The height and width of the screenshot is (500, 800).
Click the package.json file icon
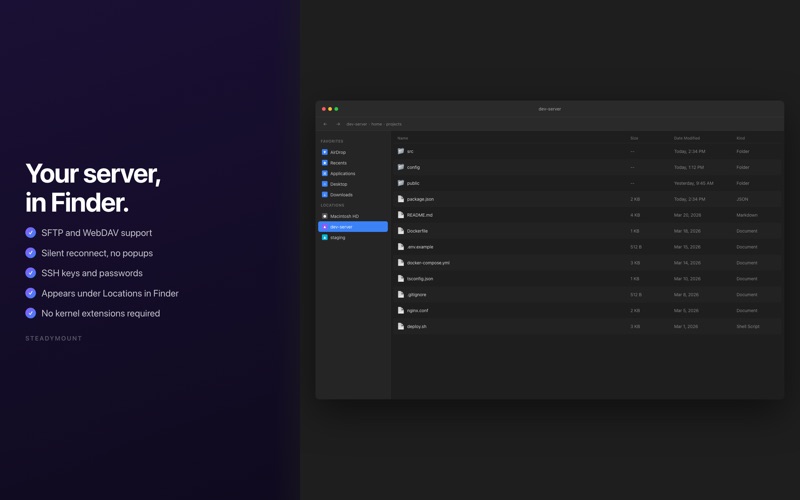click(x=401, y=199)
